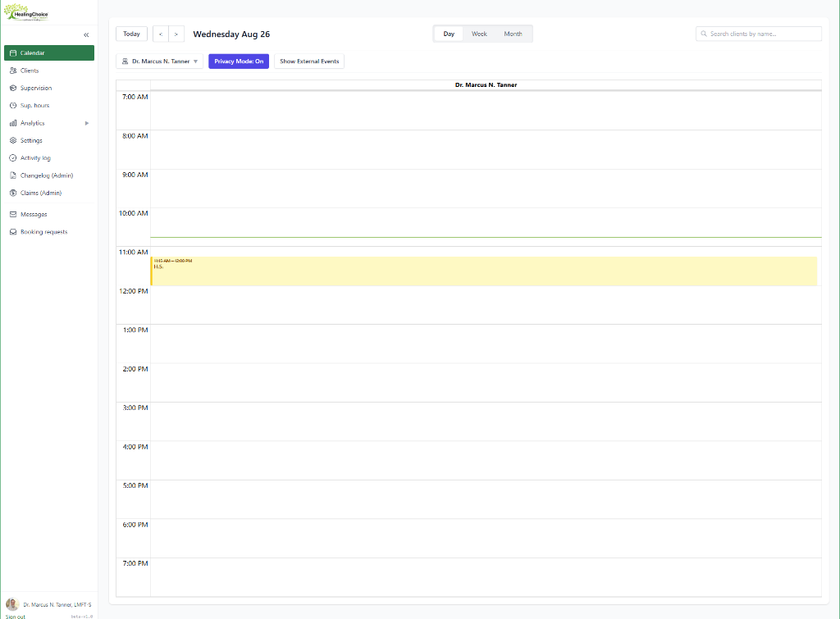Go to previous day arrow

tap(161, 34)
